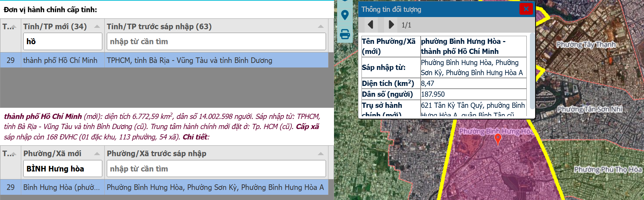644x200 pixels.
Task: Sort by Phường/Xã mới column arrow
Action: tap(97, 154)
